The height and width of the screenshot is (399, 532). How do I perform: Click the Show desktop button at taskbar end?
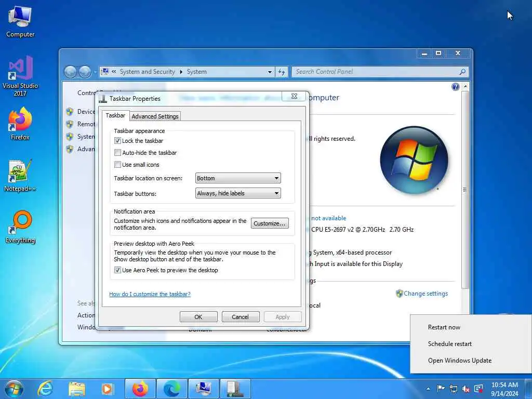point(528,389)
